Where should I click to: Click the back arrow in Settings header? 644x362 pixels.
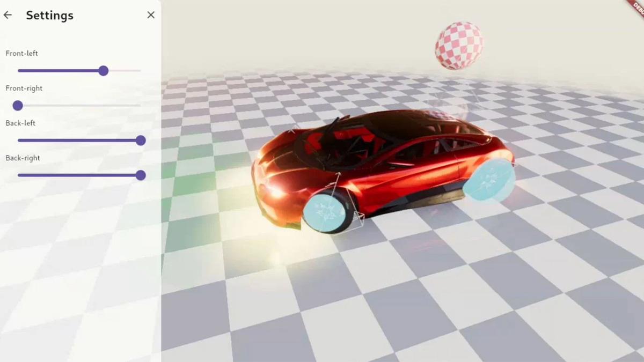[8, 15]
